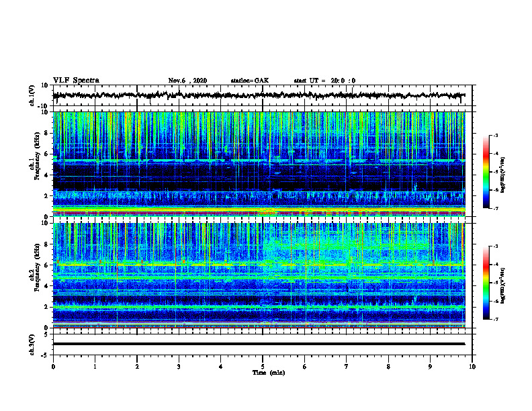Screen dimensions: 532x411
Task: Click the "ch.1(V)" axis label
Action: 32,95
